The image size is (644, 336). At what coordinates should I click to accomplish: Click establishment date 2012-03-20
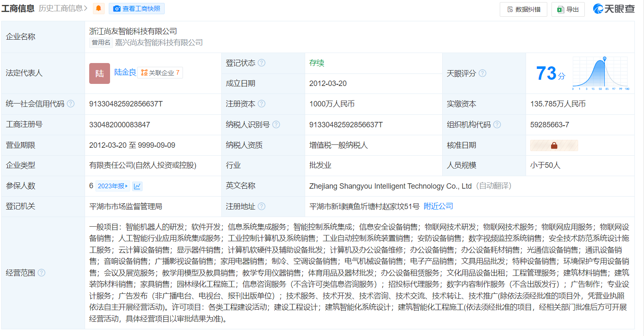(x=328, y=83)
